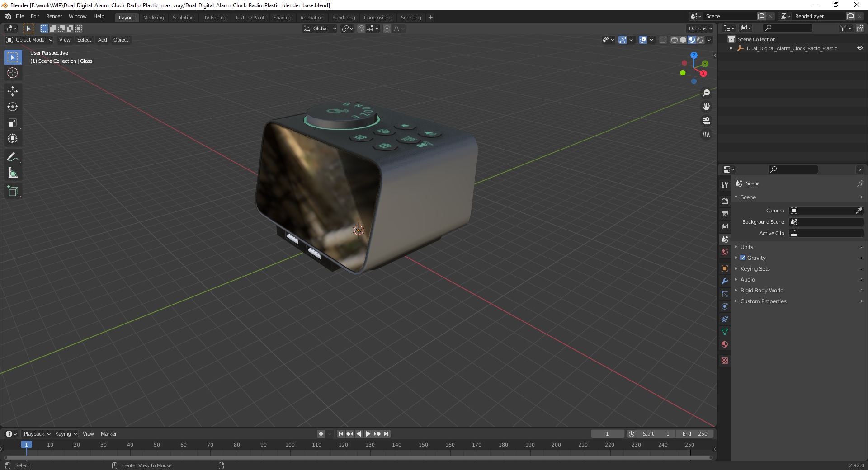Open the Object Mode dropdown

tap(29, 40)
